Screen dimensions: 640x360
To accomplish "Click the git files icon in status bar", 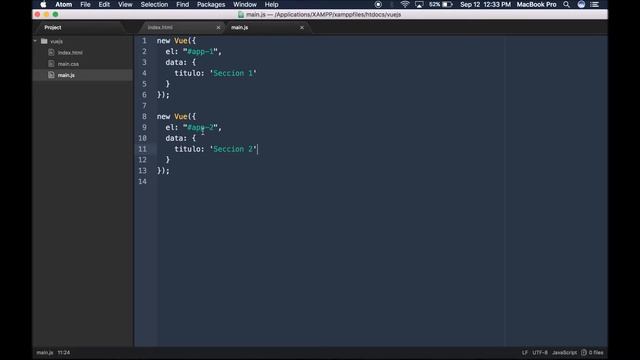I will (584, 353).
